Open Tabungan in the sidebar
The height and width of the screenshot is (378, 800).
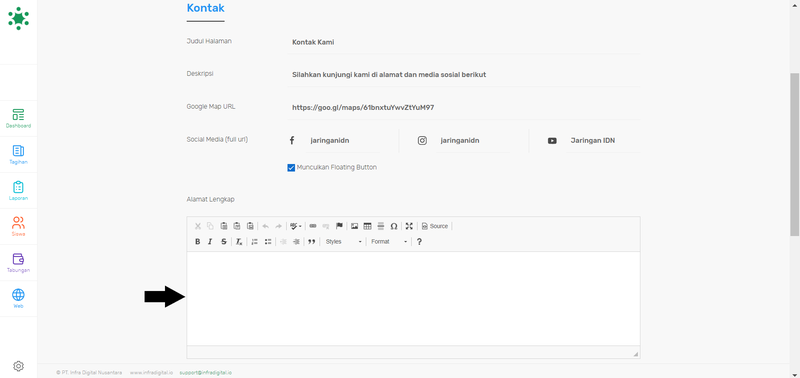(x=18, y=263)
